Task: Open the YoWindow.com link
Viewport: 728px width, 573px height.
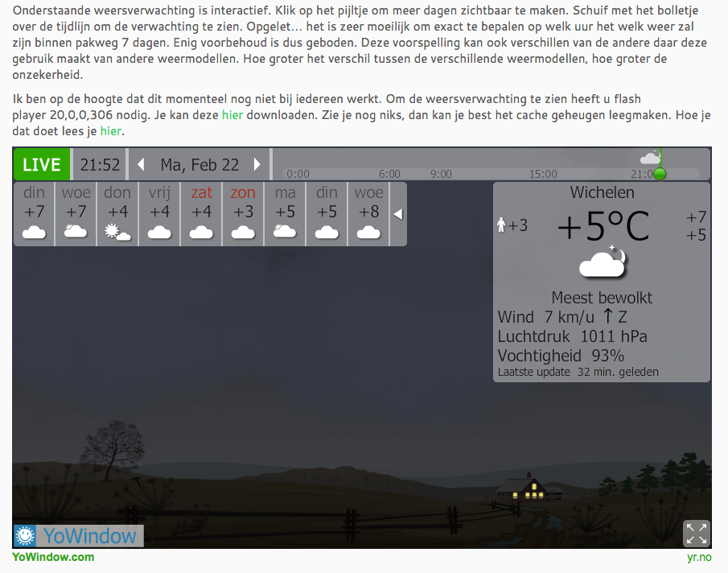Action: 53,557
